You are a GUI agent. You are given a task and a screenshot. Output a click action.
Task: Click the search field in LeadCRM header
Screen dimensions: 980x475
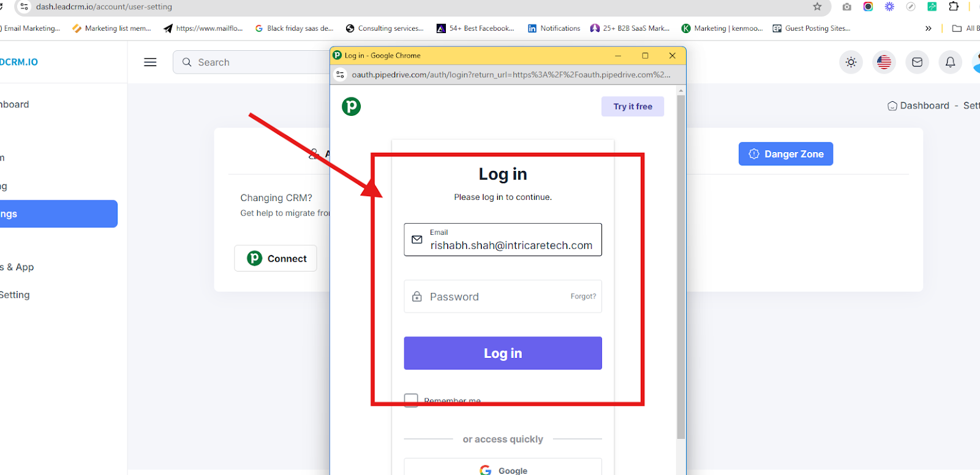point(252,62)
